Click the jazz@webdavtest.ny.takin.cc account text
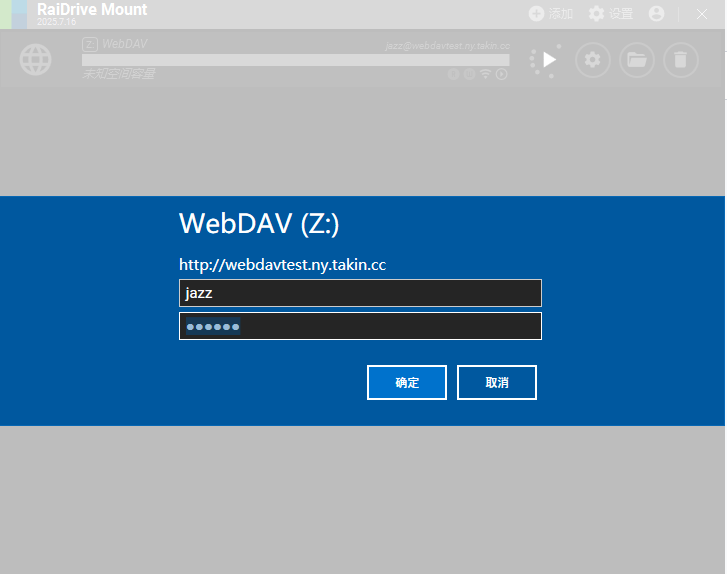 point(447,45)
